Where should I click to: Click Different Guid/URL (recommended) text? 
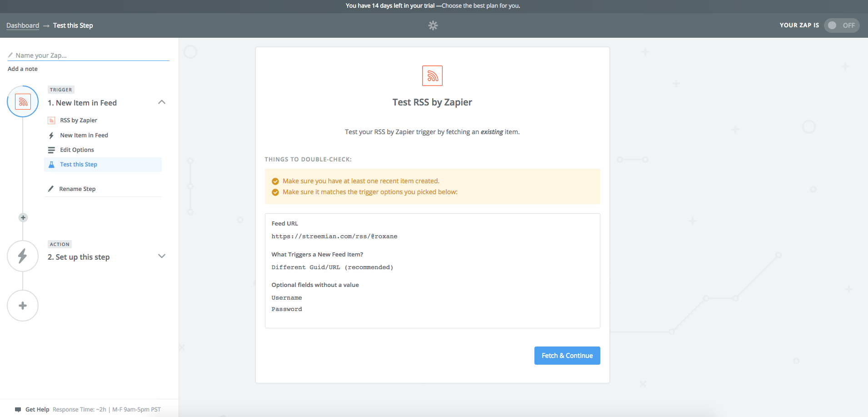[332, 267]
